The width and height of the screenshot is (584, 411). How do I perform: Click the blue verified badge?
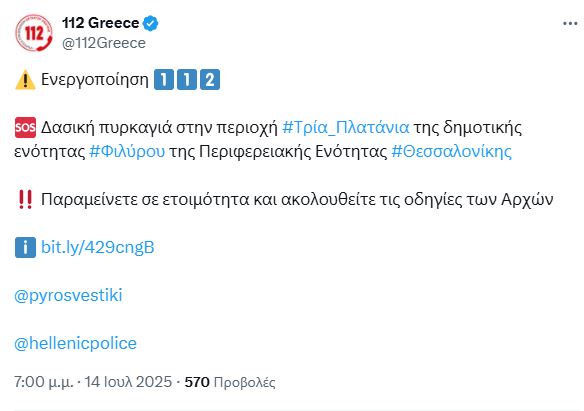click(150, 23)
